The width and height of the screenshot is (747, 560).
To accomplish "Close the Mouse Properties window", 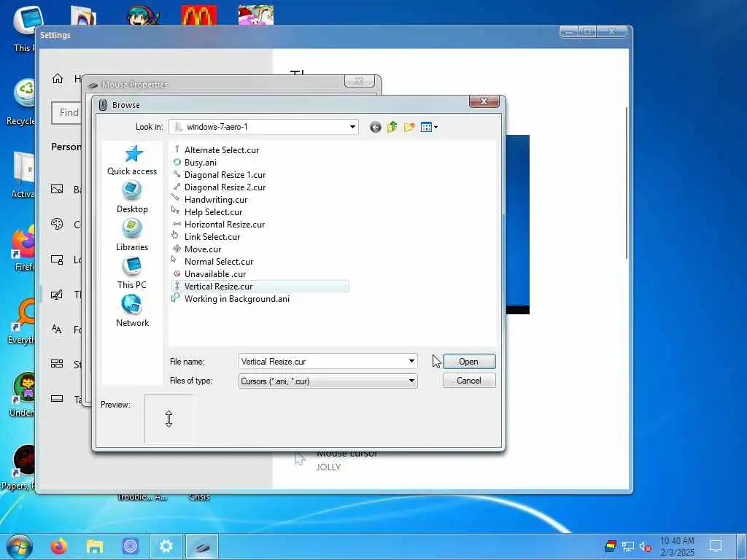I will [x=359, y=81].
